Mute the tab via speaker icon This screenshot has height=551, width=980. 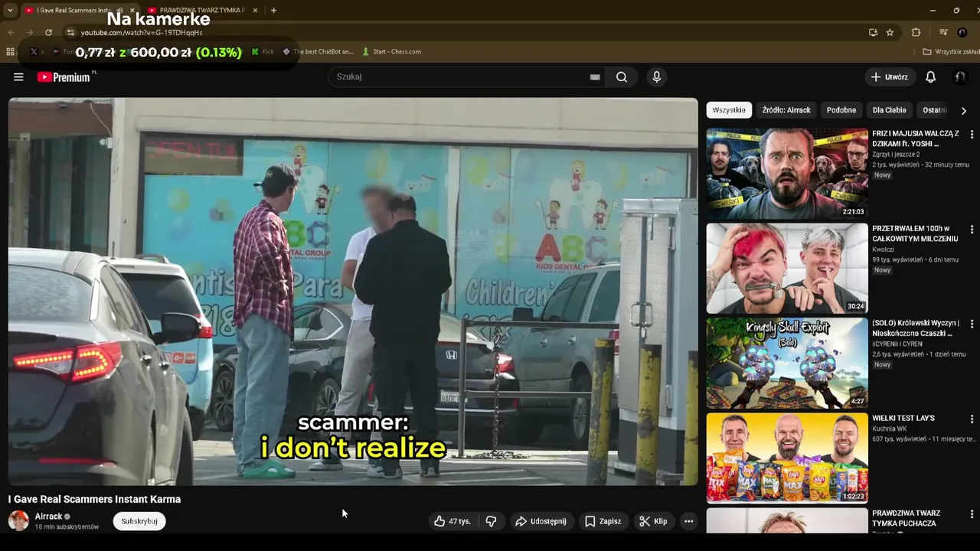[x=119, y=10]
